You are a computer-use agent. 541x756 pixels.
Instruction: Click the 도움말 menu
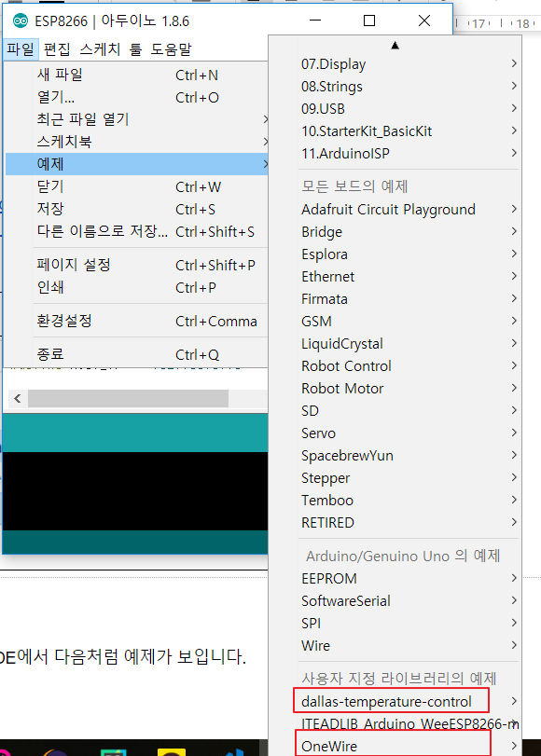(171, 48)
